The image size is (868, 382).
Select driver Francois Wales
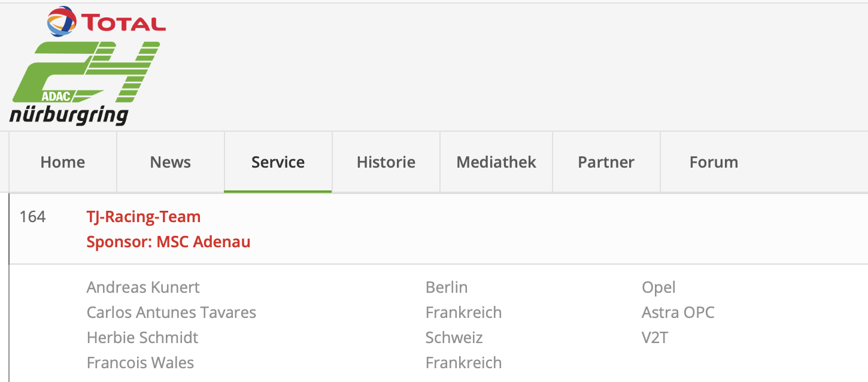[x=140, y=363]
